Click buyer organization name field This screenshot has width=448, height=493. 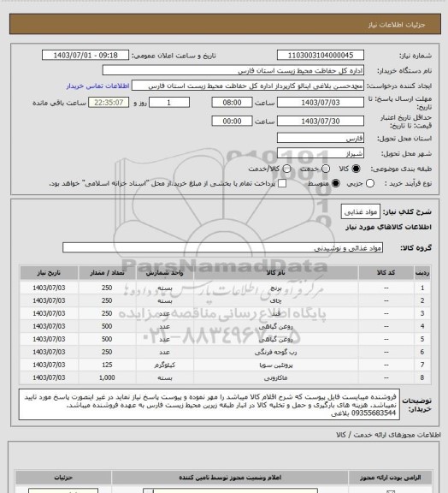coord(233,70)
